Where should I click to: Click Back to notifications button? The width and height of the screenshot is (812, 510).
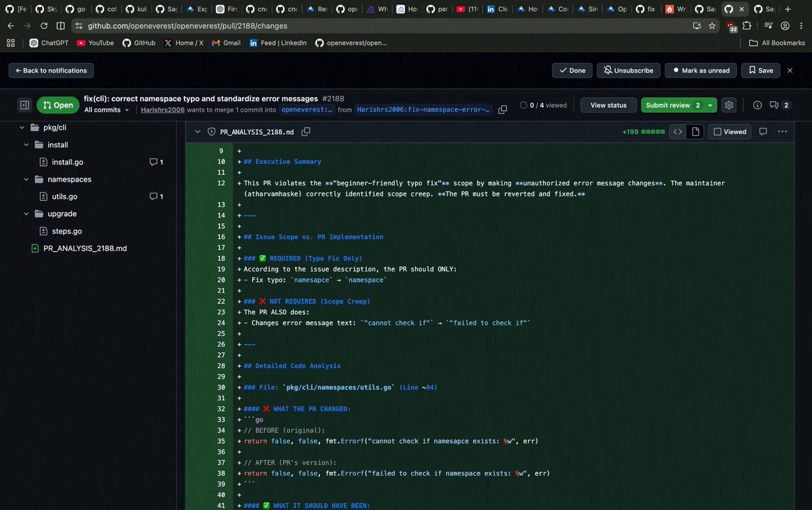click(51, 70)
